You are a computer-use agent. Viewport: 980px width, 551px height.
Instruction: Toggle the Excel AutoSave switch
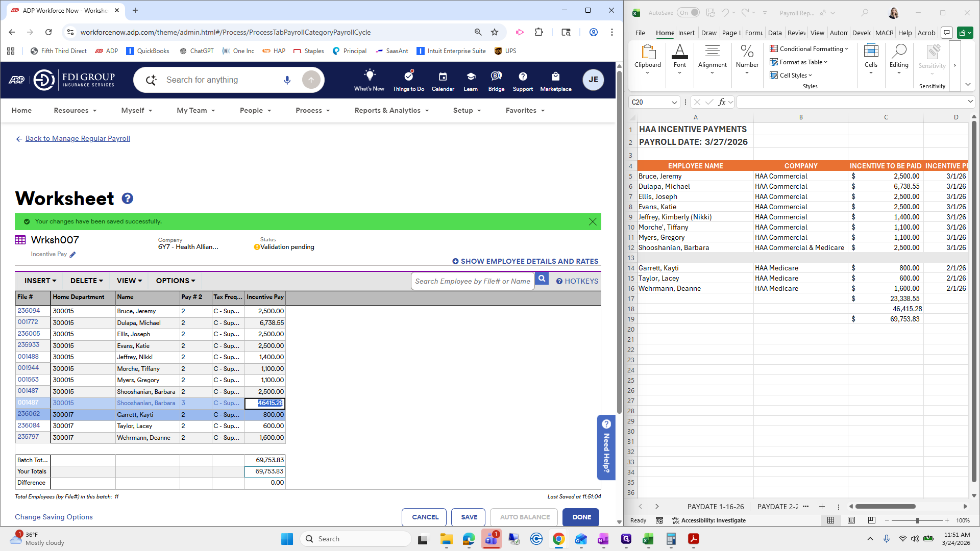(689, 13)
